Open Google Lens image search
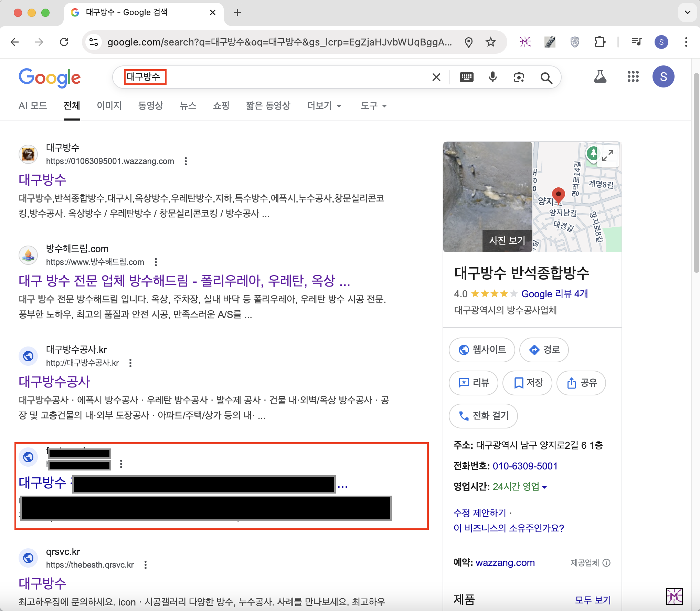The width and height of the screenshot is (700, 611). tap(519, 77)
